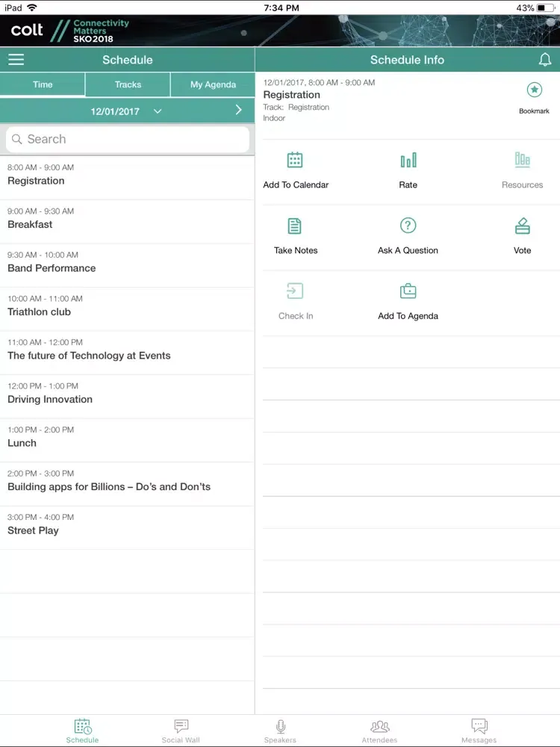Open Messages in bottom navigation
Viewport: 560px width, 747px height.
[x=479, y=731]
